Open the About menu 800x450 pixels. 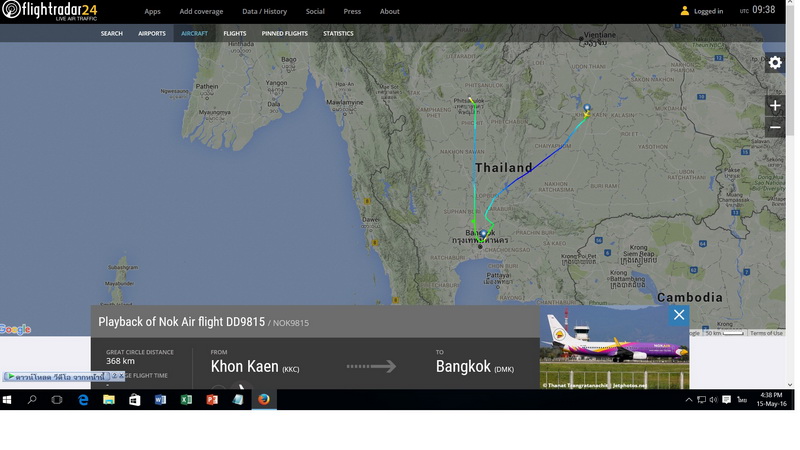389,11
